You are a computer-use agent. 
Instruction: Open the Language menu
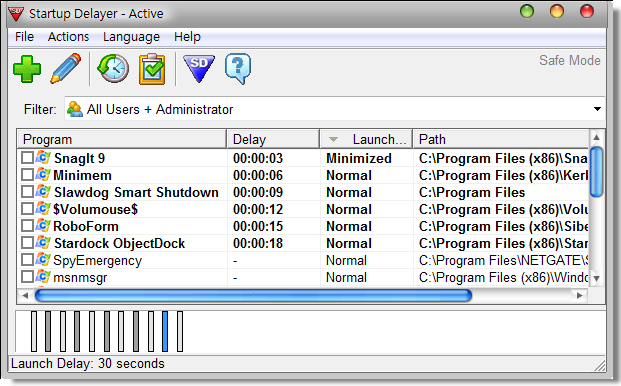pyautogui.click(x=131, y=37)
